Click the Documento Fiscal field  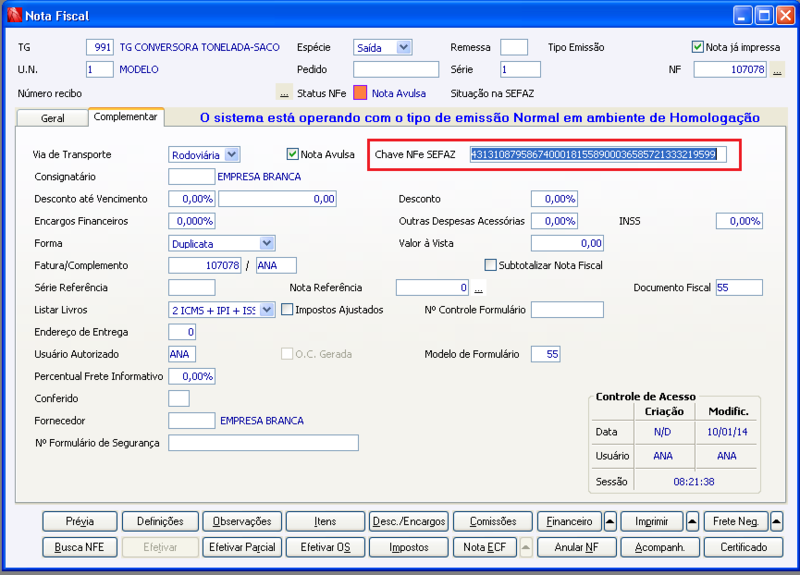[739, 287]
